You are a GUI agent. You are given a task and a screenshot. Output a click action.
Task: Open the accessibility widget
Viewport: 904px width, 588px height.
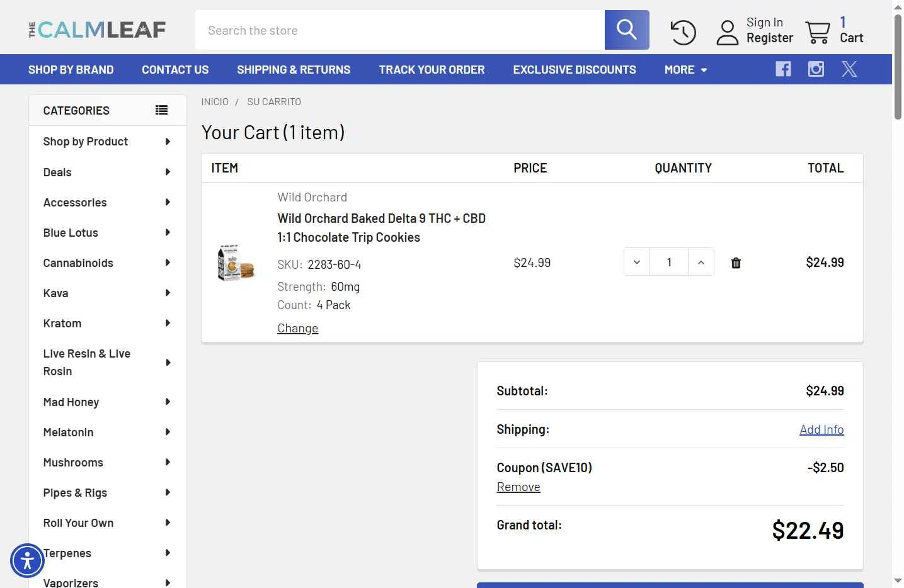pos(27,560)
